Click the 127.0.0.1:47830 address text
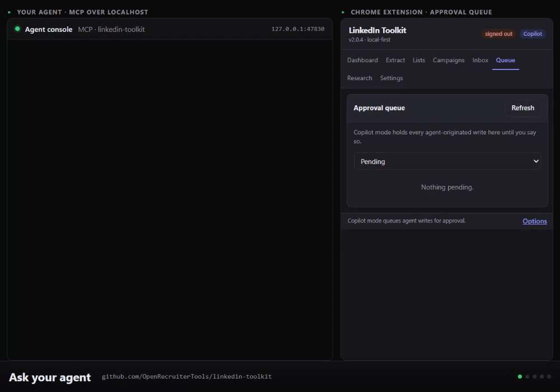The width and height of the screenshot is (560, 392). (x=298, y=29)
